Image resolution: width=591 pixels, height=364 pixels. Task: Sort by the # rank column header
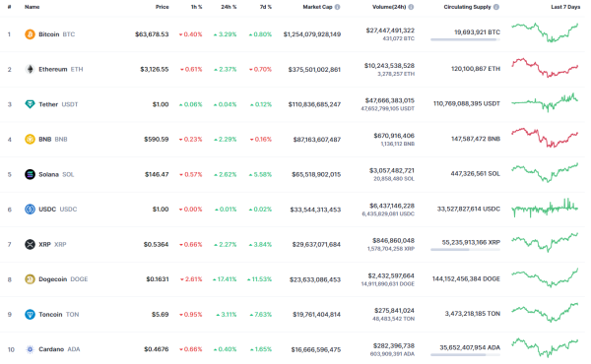(10, 7)
